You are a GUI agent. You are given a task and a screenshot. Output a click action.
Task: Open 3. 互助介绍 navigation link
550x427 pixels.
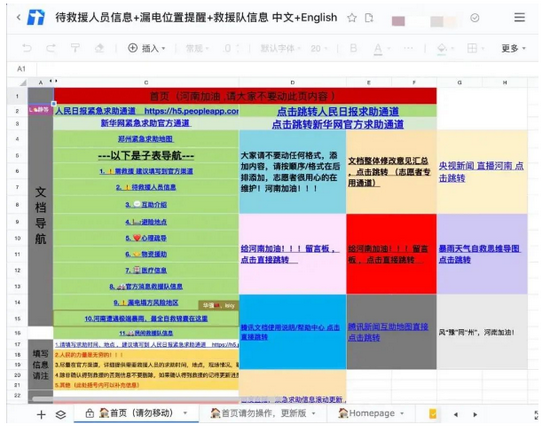[146, 204]
